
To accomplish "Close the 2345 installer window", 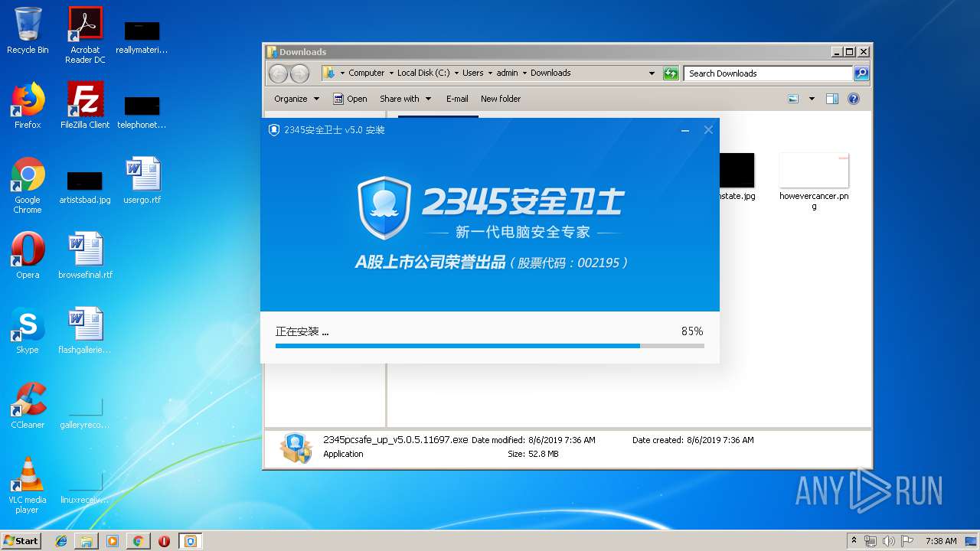I will coord(708,130).
